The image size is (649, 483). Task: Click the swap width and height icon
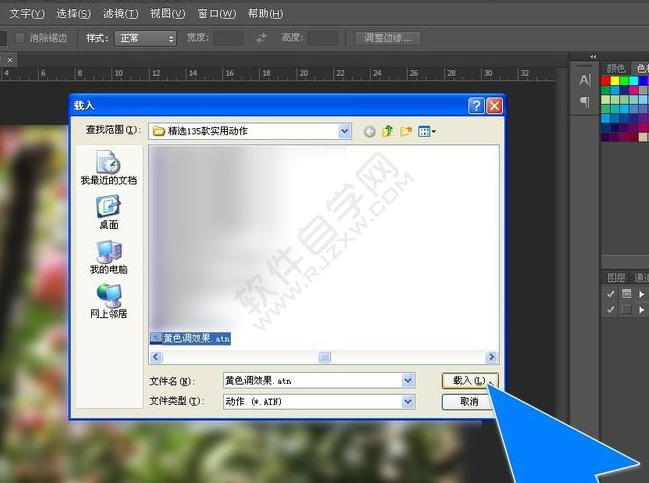(x=262, y=38)
